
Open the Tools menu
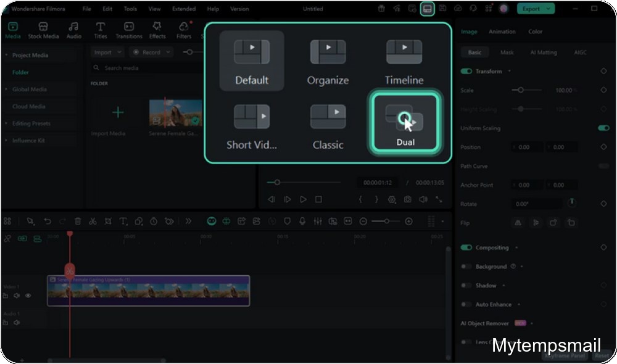coord(130,9)
